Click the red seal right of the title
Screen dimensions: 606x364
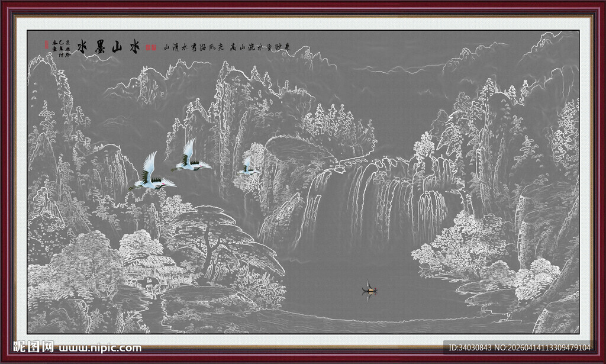click(151, 47)
